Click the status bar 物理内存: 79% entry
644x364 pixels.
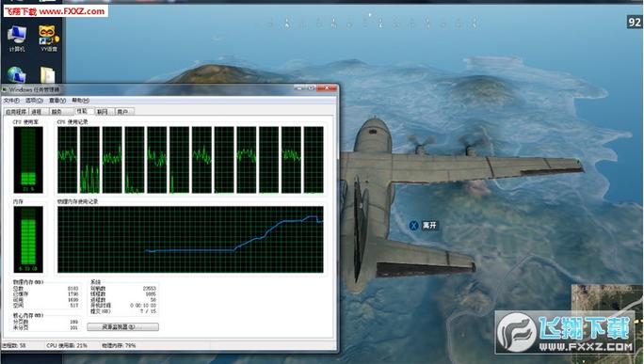click(x=120, y=345)
